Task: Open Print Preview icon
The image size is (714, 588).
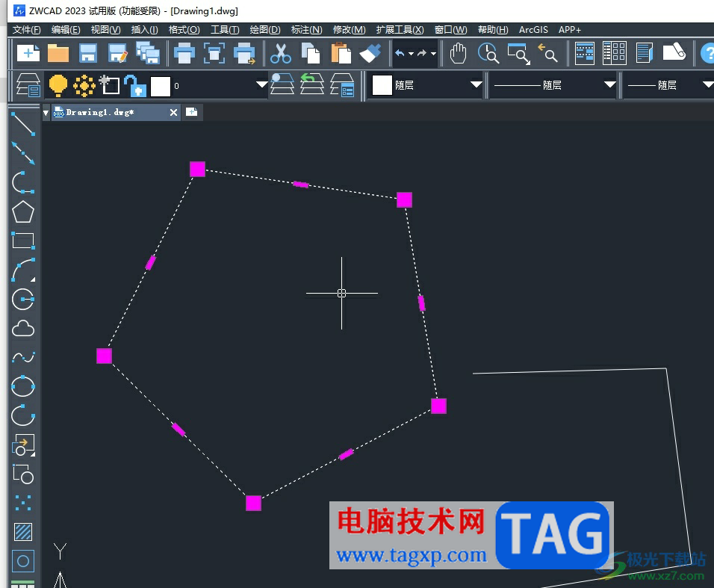Action: 214,53
